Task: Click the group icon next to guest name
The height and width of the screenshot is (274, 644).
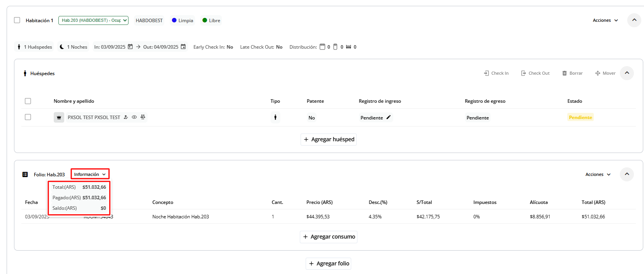Action: click(x=143, y=117)
